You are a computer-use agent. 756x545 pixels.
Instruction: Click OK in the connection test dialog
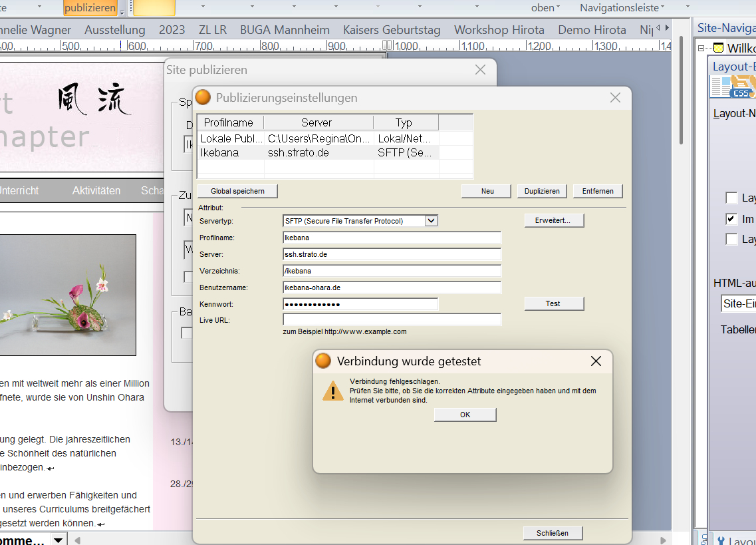(x=465, y=415)
